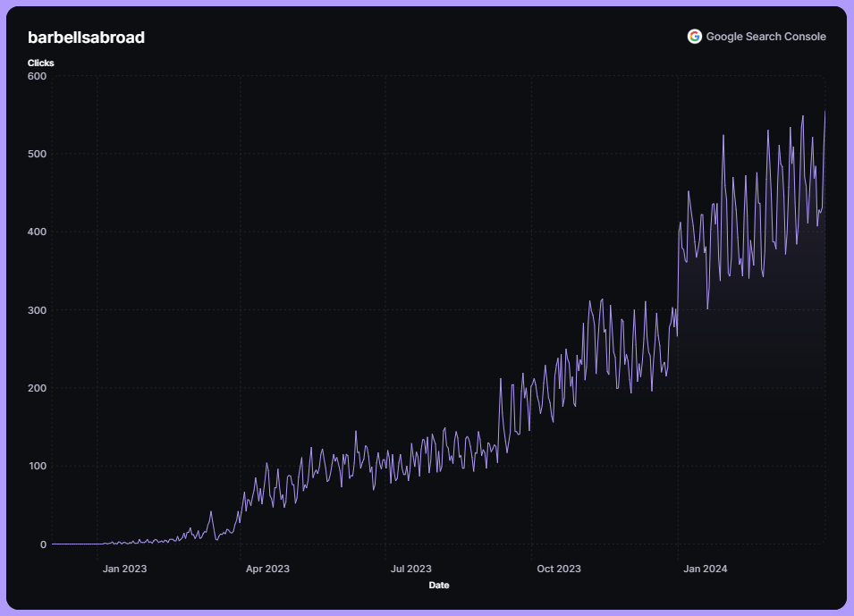854x616 pixels.
Task: Select the Jul 2023 x-axis label
Action: pos(411,569)
